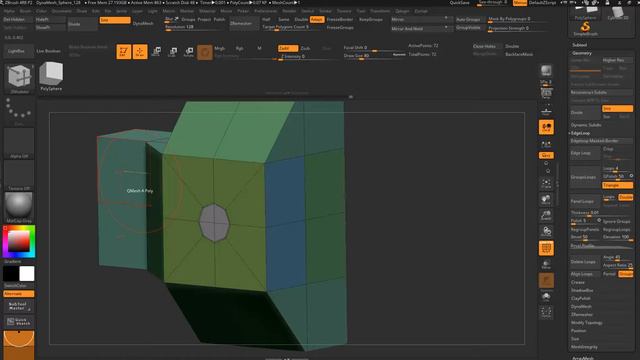
Task: Toggle Floor grid icon on right shelf
Action: [546, 111]
